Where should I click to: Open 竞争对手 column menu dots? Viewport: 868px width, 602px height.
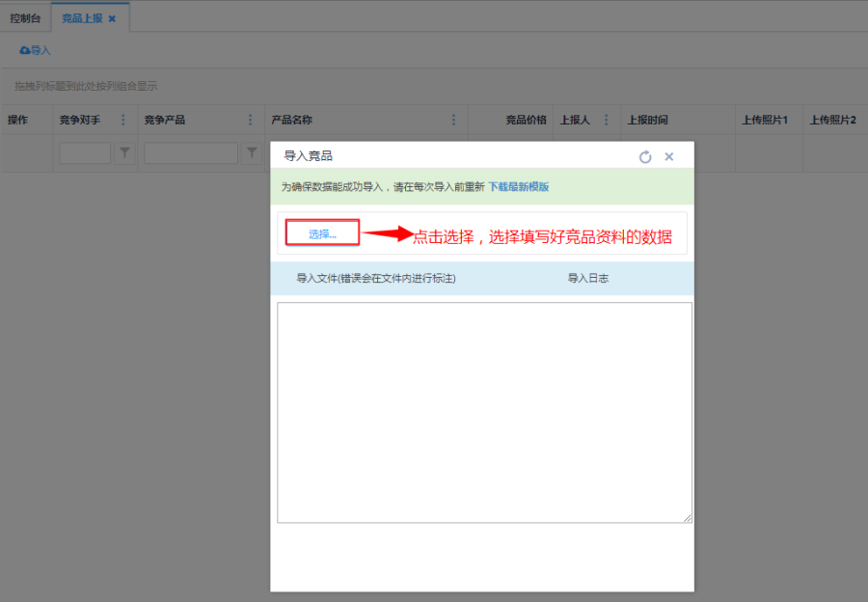122,120
